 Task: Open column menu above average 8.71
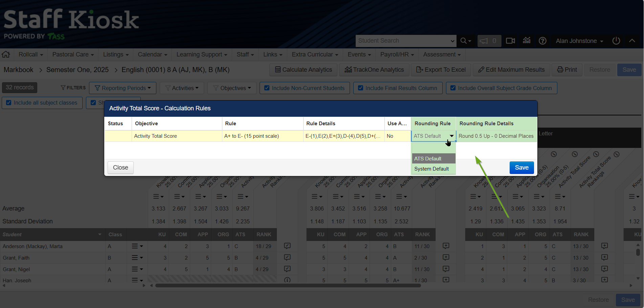click(560, 196)
